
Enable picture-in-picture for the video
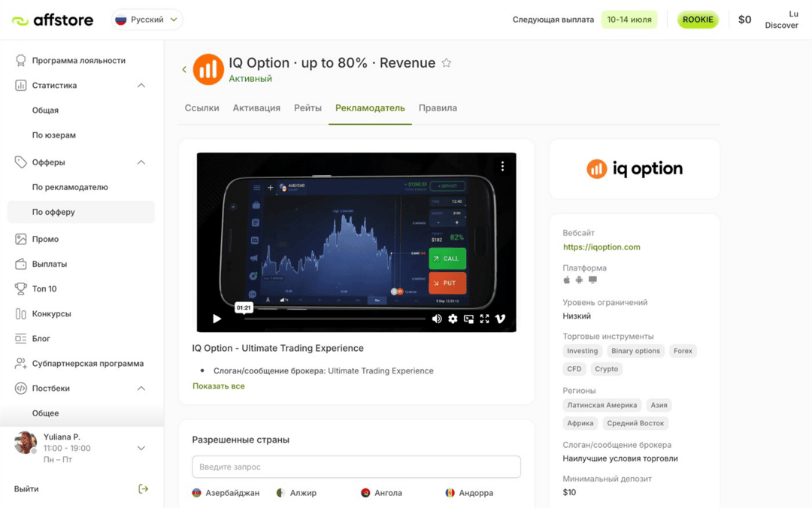468,319
